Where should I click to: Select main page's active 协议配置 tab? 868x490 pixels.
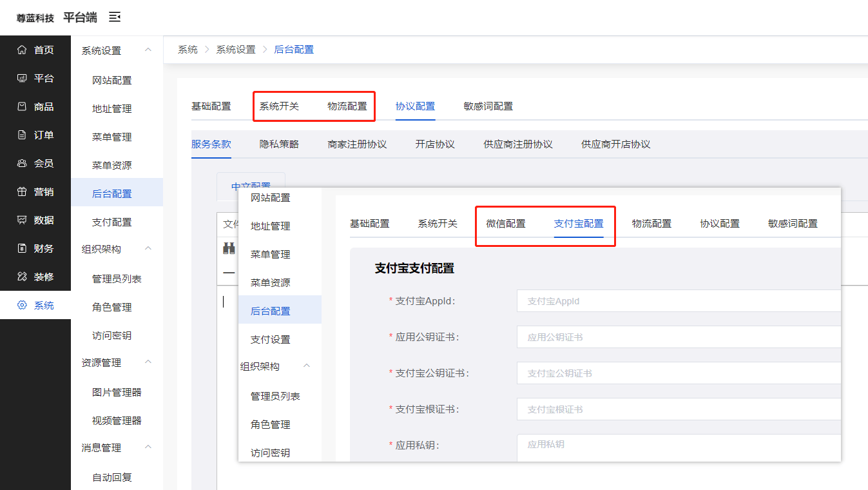pyautogui.click(x=415, y=106)
